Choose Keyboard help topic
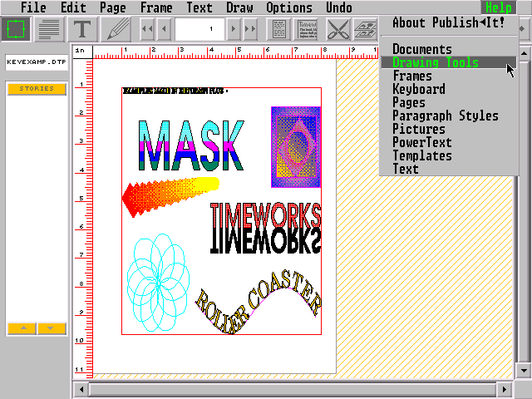Viewport: 532px width, 399px height. [449, 89]
